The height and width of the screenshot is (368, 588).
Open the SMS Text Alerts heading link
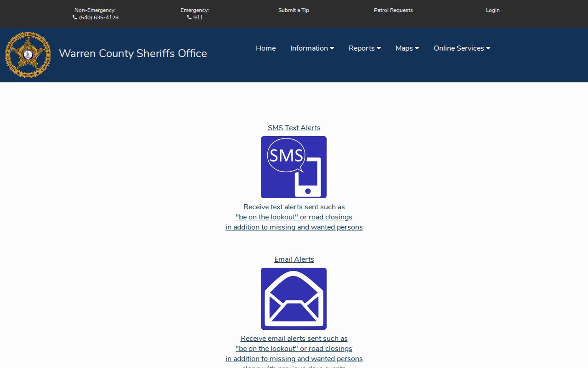(294, 128)
